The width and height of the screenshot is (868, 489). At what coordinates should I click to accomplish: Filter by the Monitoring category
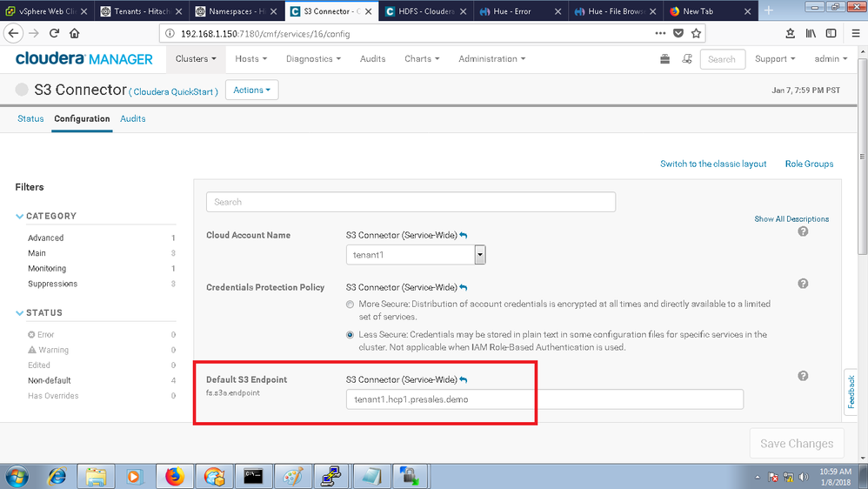click(47, 269)
